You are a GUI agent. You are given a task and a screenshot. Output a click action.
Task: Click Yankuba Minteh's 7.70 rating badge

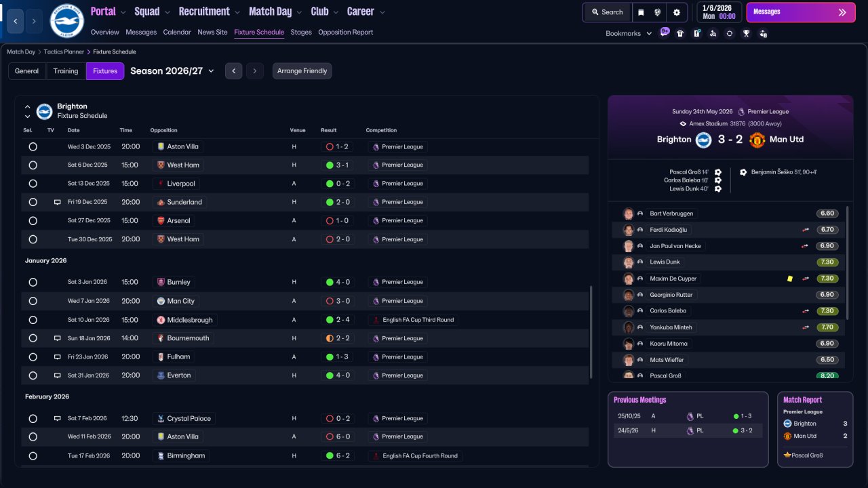click(x=827, y=327)
